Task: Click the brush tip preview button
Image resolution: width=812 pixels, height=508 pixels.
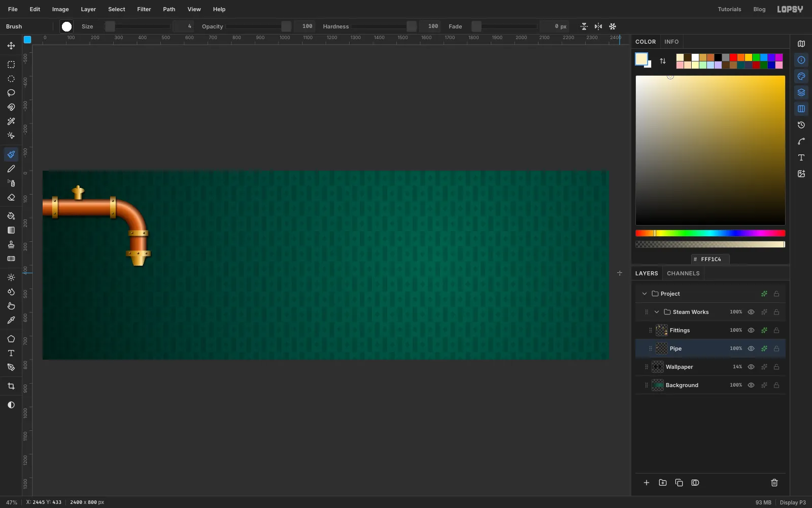Action: tap(66, 26)
